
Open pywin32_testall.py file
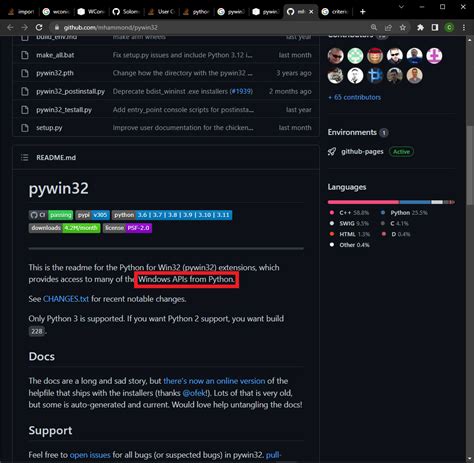pyautogui.click(x=64, y=110)
